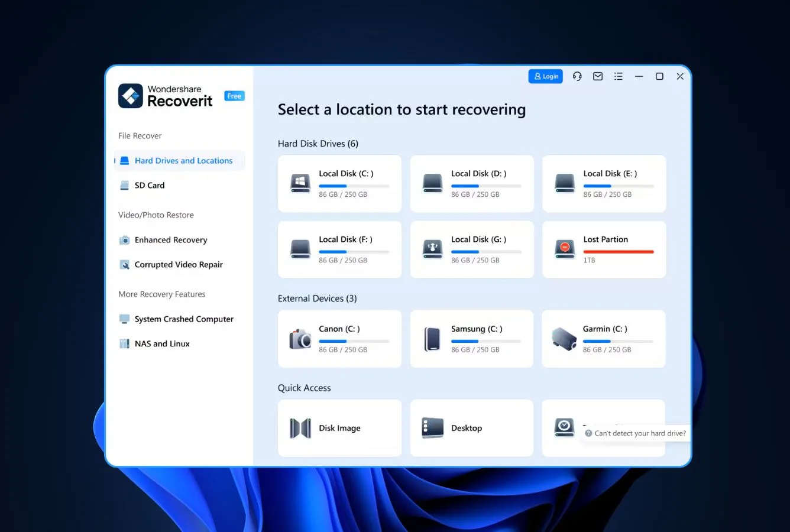The width and height of the screenshot is (790, 532).
Task: Close the Recoverit window
Action: pos(680,76)
